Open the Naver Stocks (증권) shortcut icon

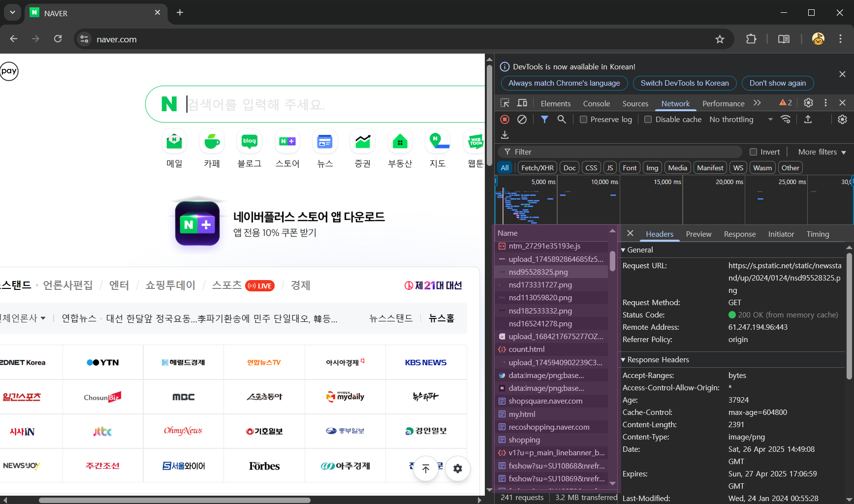pyautogui.click(x=363, y=142)
